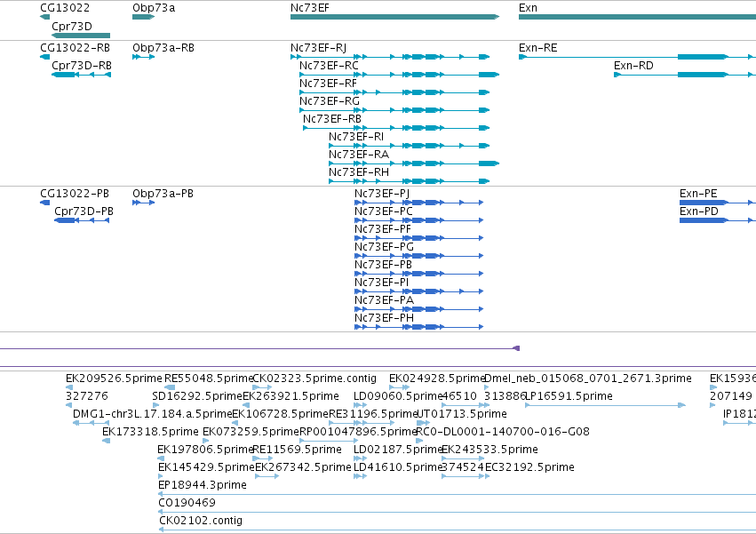Click transcript Nc73EF-RJ

point(390,57)
